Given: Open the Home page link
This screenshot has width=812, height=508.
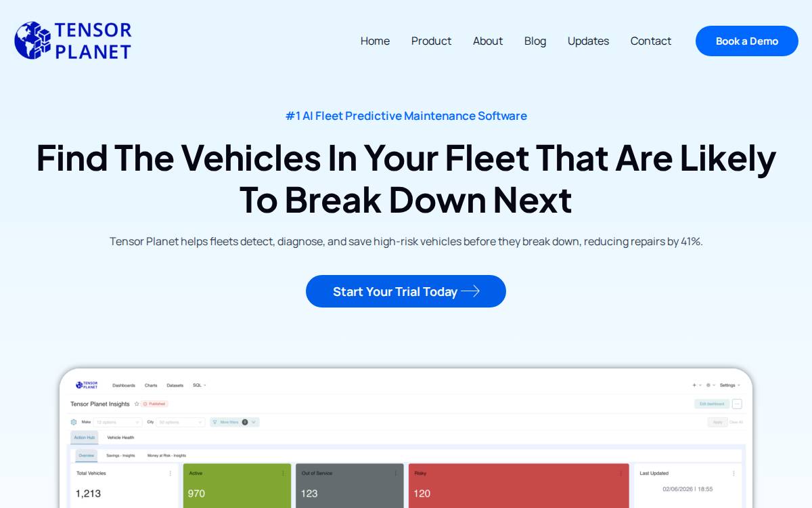Looking at the screenshot, I should (x=375, y=41).
